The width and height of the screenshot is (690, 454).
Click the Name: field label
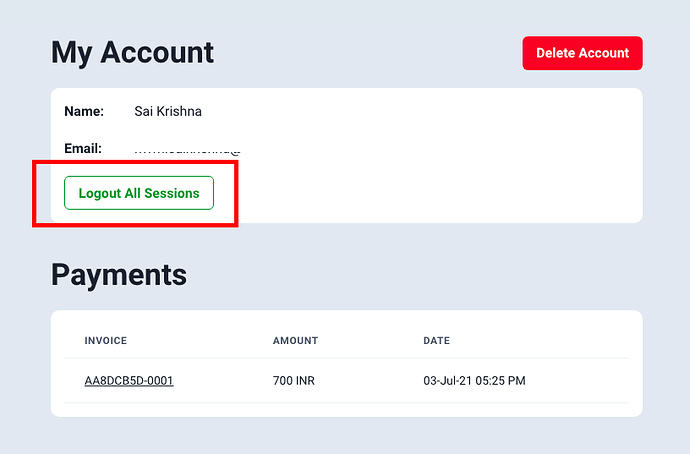(84, 111)
